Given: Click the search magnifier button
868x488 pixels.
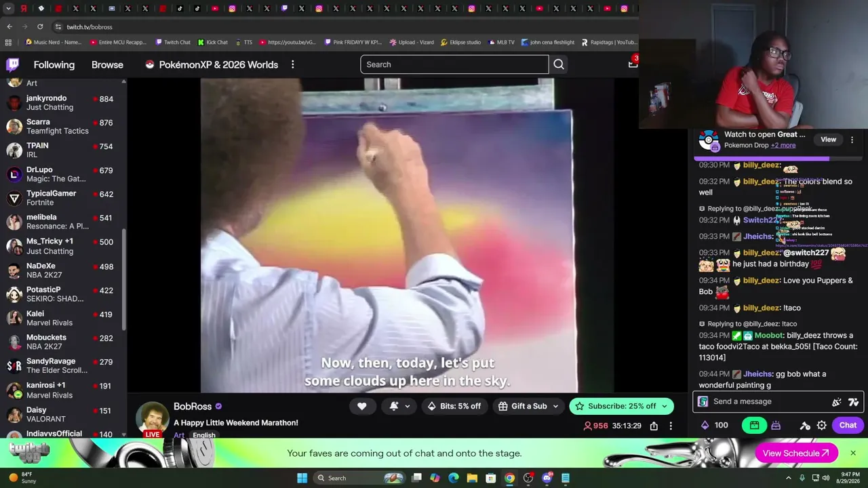Looking at the screenshot, I should [x=559, y=64].
